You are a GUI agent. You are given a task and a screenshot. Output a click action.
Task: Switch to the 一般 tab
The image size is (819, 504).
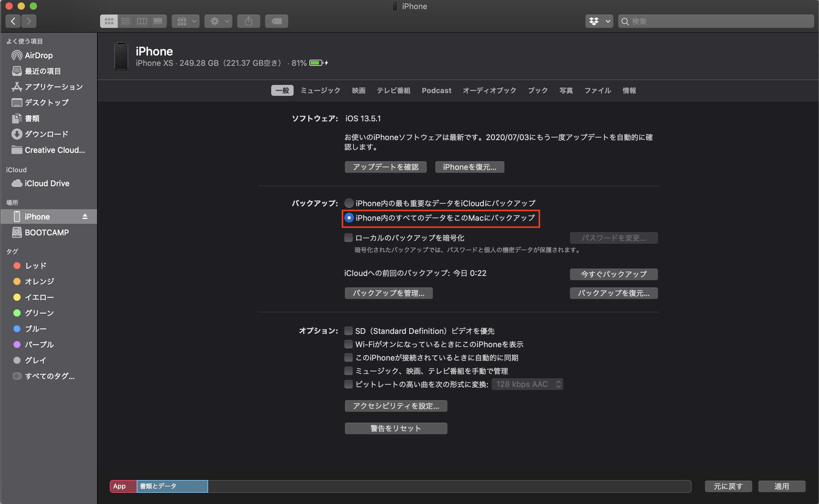tap(282, 90)
